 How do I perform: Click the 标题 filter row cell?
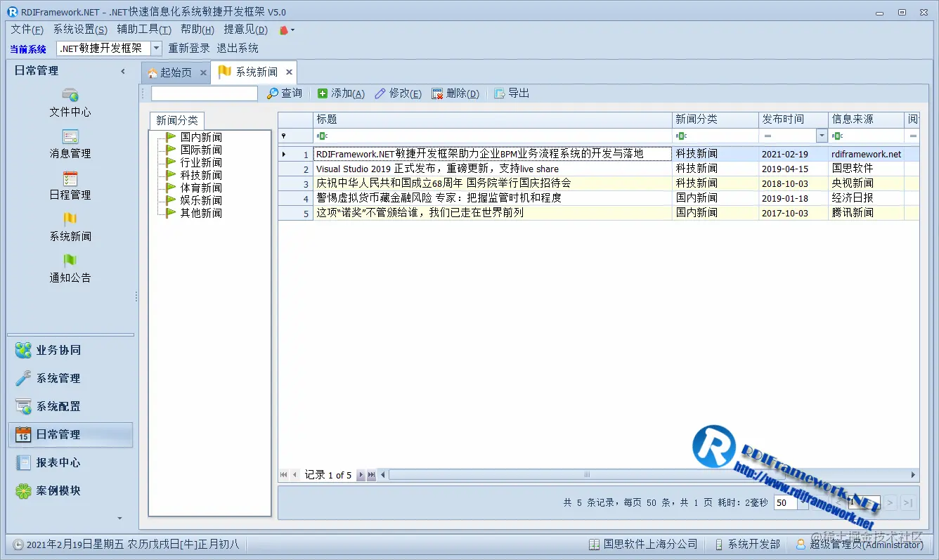point(493,136)
